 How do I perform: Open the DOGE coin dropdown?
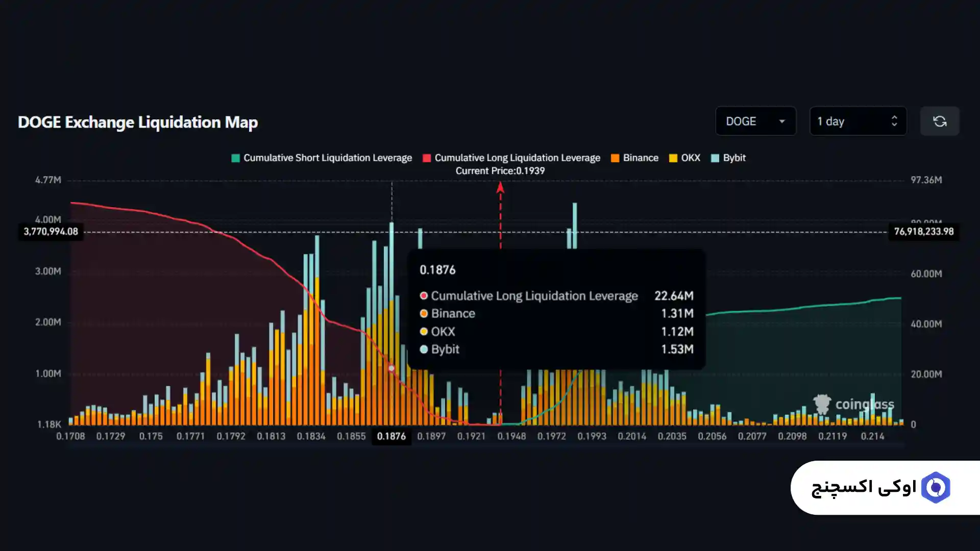(755, 121)
